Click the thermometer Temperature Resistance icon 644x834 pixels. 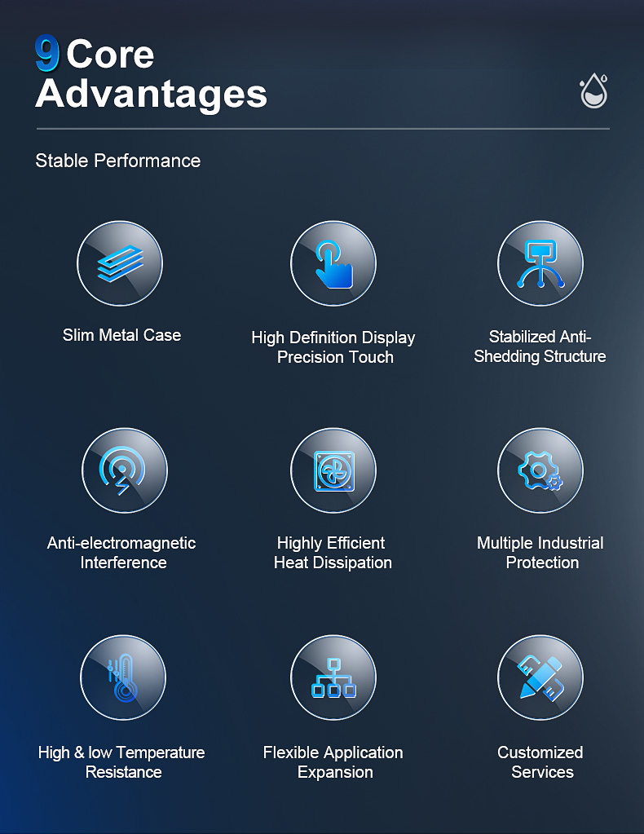[123, 678]
